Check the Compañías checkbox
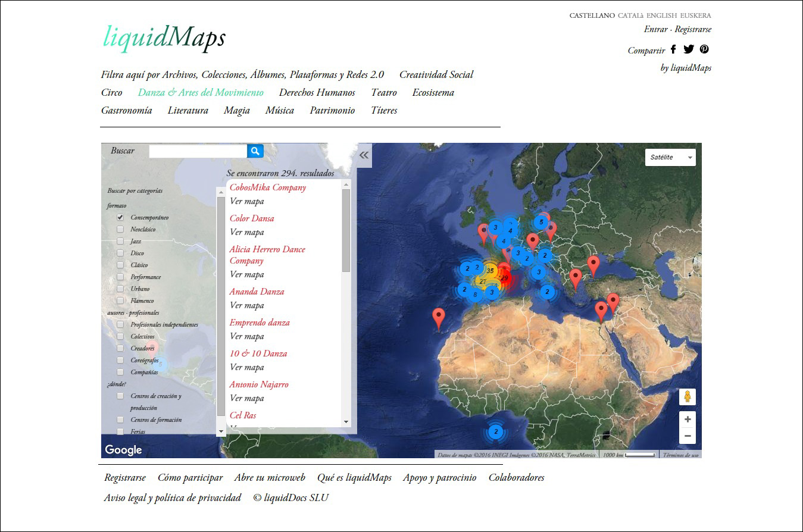The width and height of the screenshot is (803, 532). [x=120, y=372]
